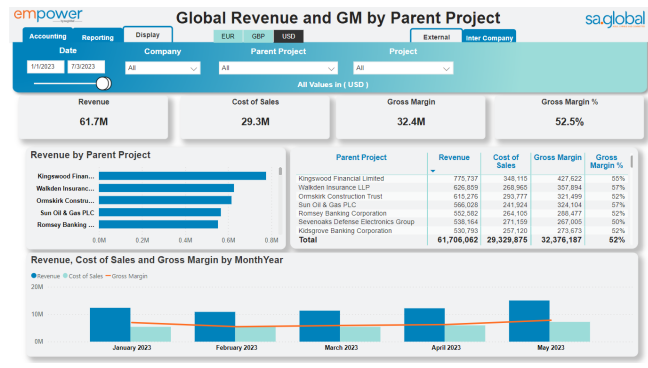The image size is (648, 368).
Task: Switch to the Reporting tab
Action: pyautogui.click(x=98, y=37)
